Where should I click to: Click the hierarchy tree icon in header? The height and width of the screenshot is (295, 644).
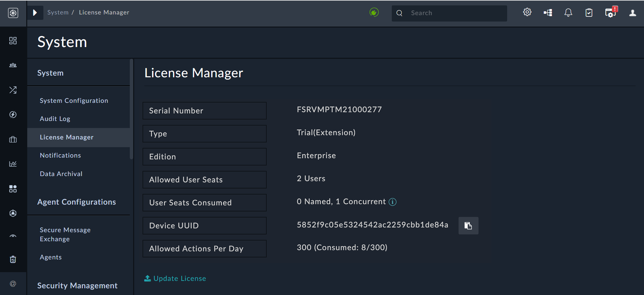[548, 13]
